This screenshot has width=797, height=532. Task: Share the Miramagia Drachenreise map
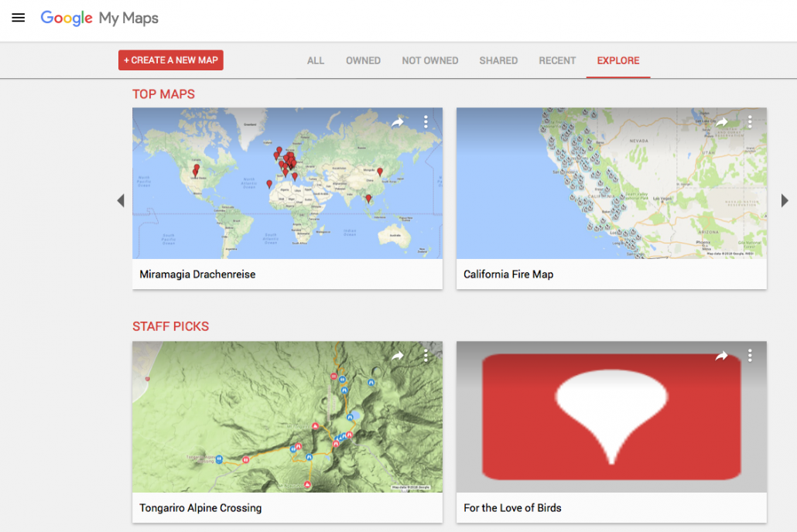pyautogui.click(x=398, y=122)
